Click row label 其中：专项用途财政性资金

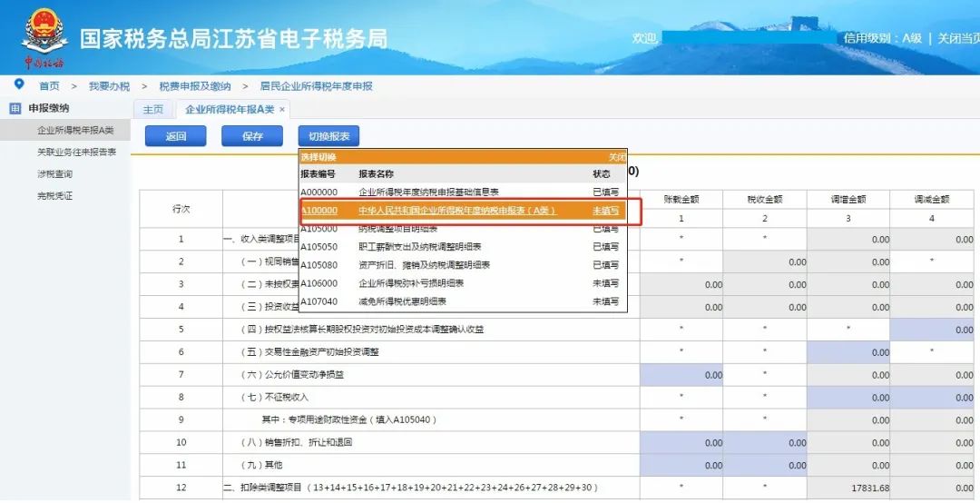(348, 419)
